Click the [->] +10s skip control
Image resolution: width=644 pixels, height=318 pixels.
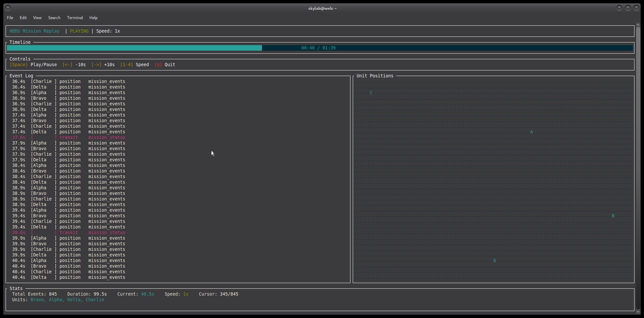(x=103, y=65)
